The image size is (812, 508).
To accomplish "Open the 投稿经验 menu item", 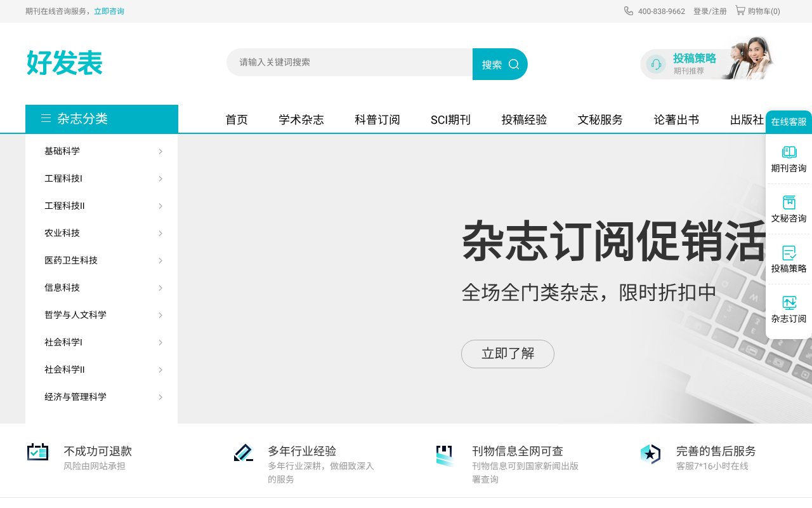I will 523,119.
